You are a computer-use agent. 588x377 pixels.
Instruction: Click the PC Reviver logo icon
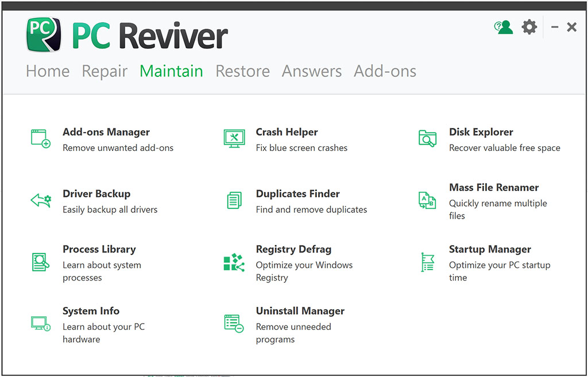tap(44, 34)
